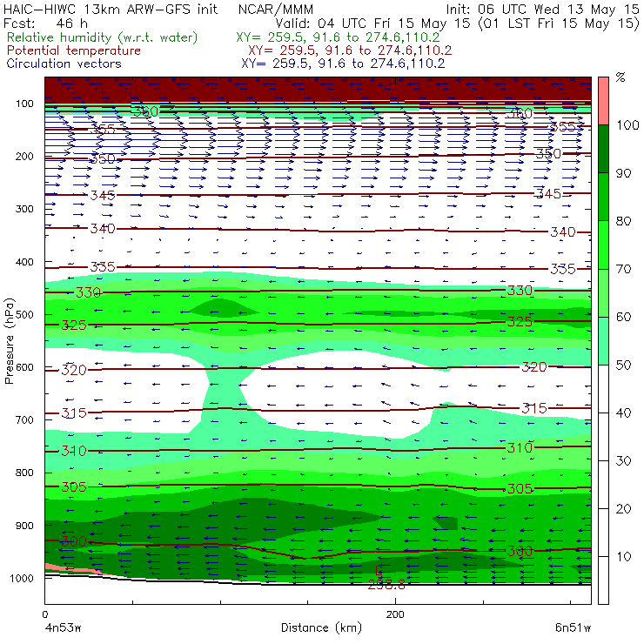Click the "%" unit label above colorbar
Image resolution: width=644 pixels, height=644 pixels.
(621, 77)
